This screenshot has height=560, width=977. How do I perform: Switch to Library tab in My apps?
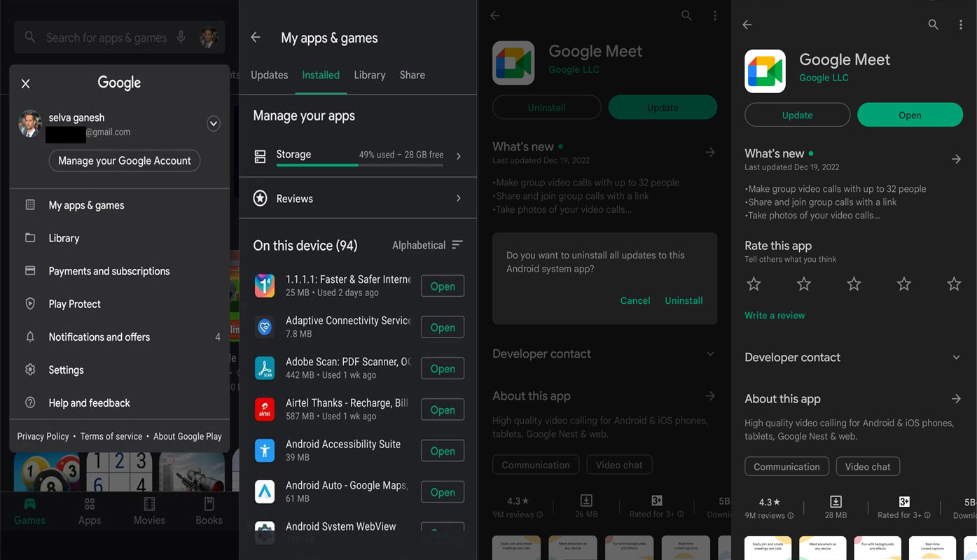point(370,75)
